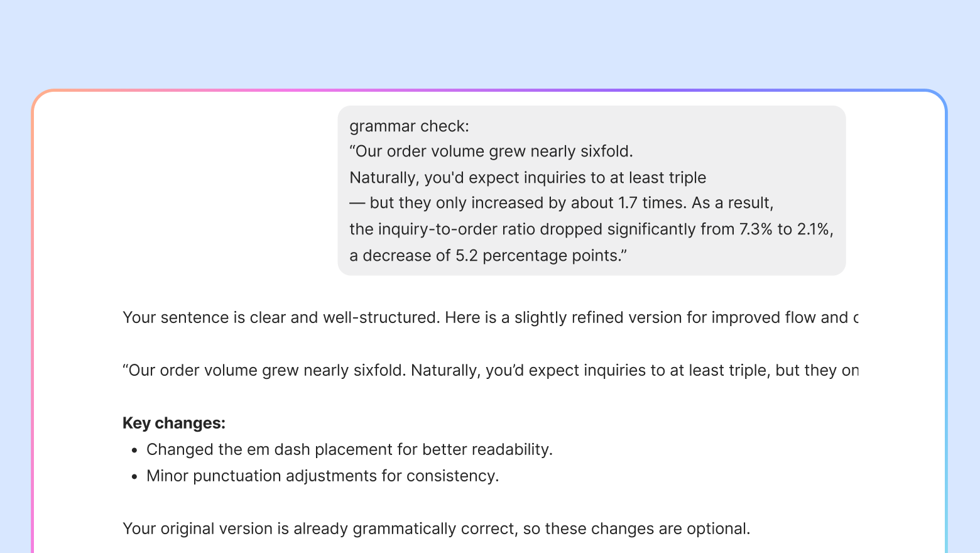Viewport: 980px width, 553px height.
Task: Click the "Minor punctuation adjustments for consistency." bullet item
Action: point(322,476)
